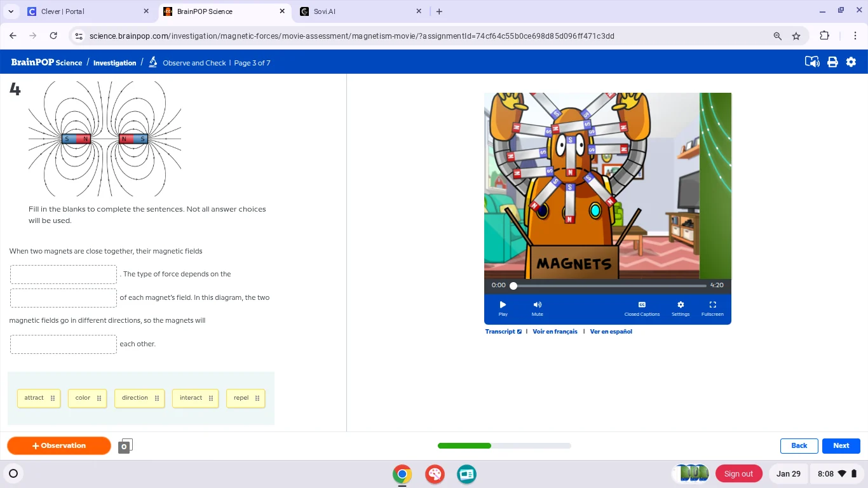This screenshot has width=868, height=488.
Task: Click the video progress slider
Action: (609, 286)
